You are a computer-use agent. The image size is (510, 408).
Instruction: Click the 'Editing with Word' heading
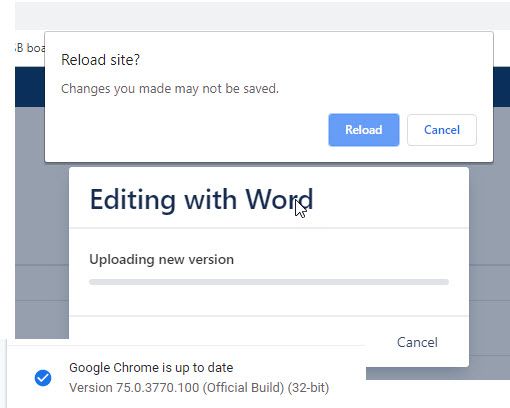coord(202,200)
